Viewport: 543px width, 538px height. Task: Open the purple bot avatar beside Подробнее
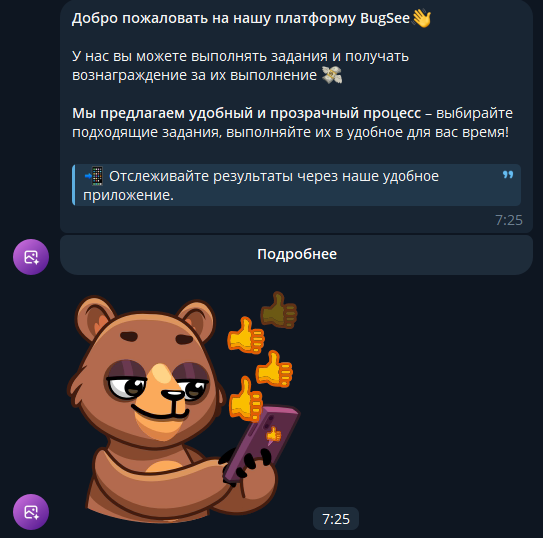[31, 257]
